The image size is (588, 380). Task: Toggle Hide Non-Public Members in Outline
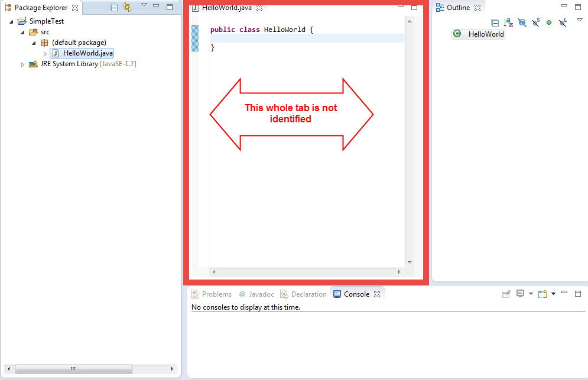click(549, 22)
